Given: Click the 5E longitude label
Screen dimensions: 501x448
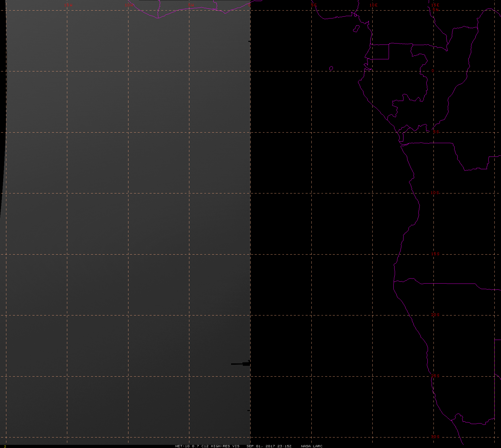Looking at the screenshot, I should [314, 5].
